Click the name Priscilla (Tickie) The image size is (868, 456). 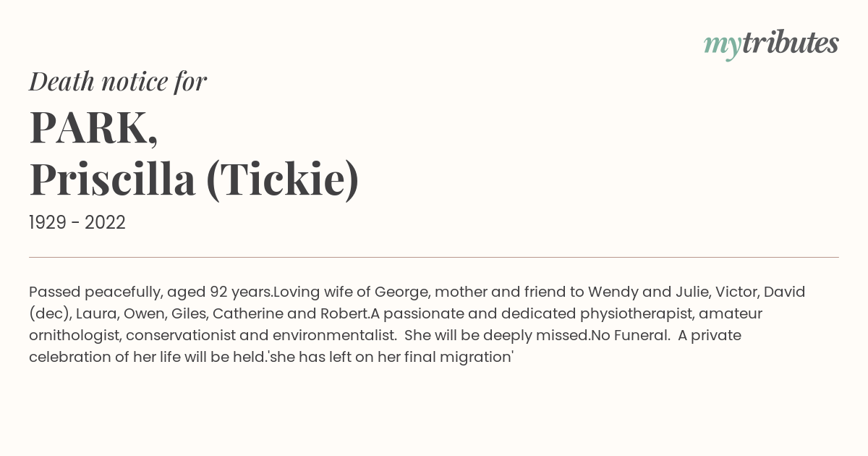click(194, 180)
